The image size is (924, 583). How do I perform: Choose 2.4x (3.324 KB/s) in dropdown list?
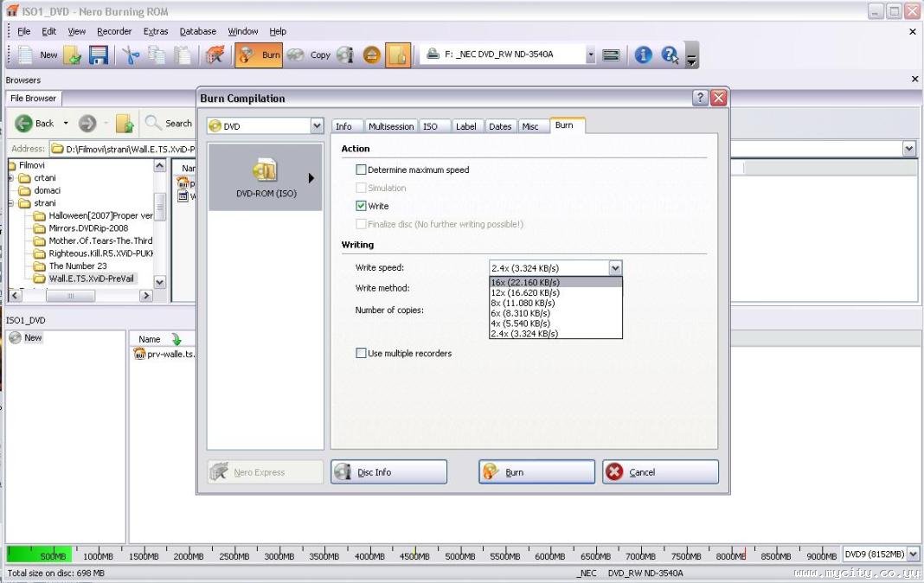coord(555,333)
